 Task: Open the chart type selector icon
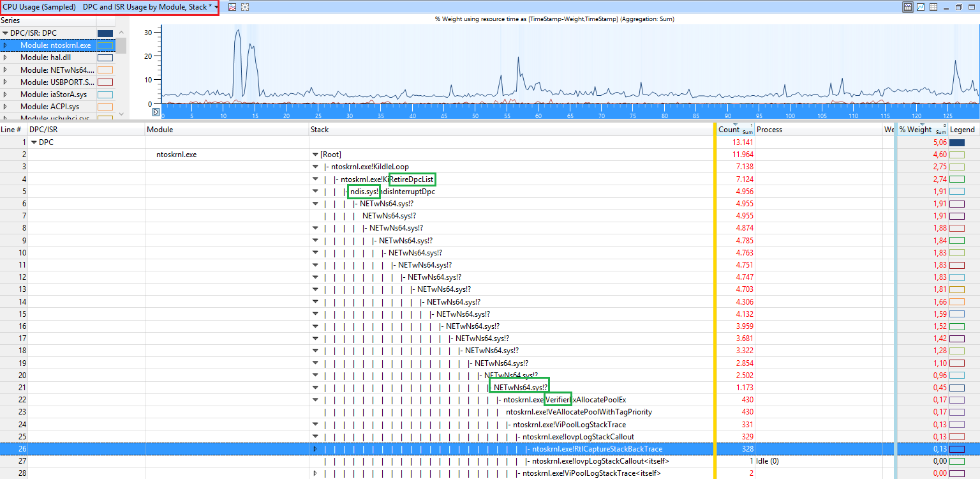coord(232,7)
